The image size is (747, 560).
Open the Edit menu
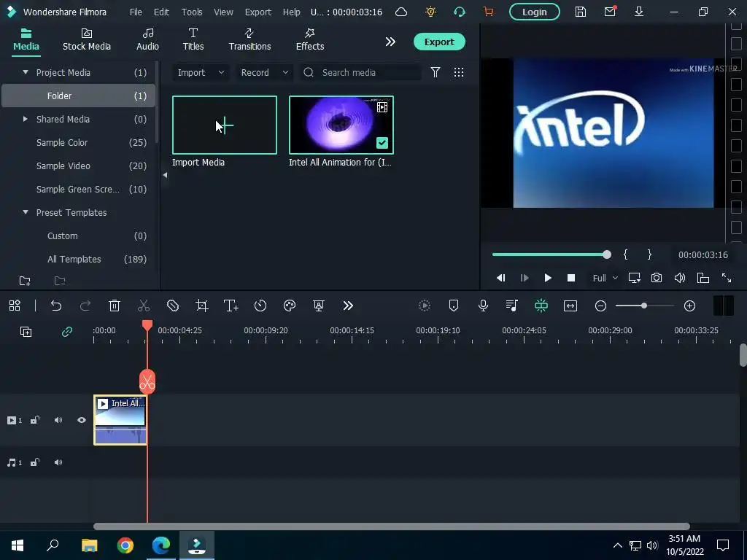161,12
